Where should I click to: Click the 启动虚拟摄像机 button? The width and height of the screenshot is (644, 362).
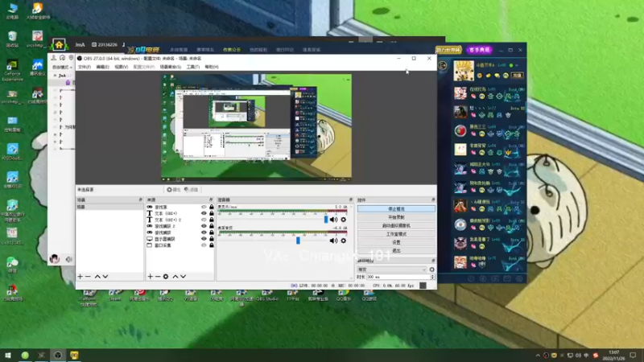[x=396, y=226]
